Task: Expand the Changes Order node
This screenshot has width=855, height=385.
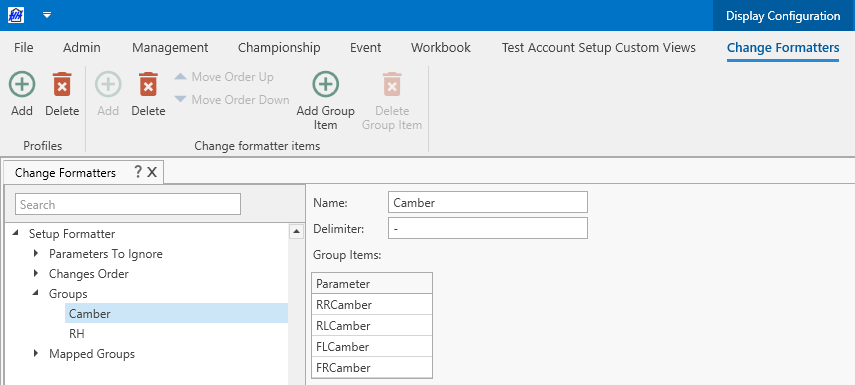Action: [x=37, y=274]
